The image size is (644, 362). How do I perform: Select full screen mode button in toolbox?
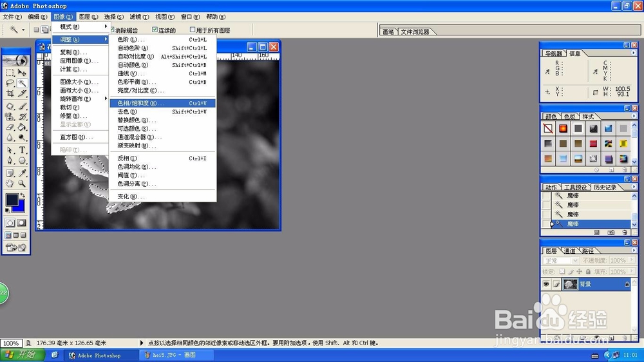23,235
